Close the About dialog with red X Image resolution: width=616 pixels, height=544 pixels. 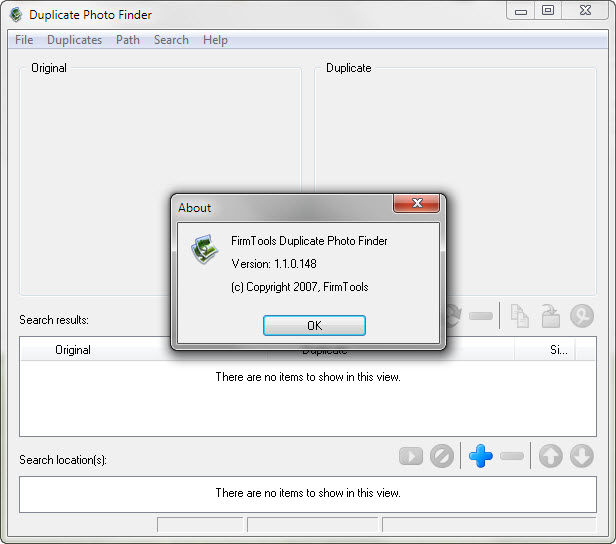click(x=416, y=203)
